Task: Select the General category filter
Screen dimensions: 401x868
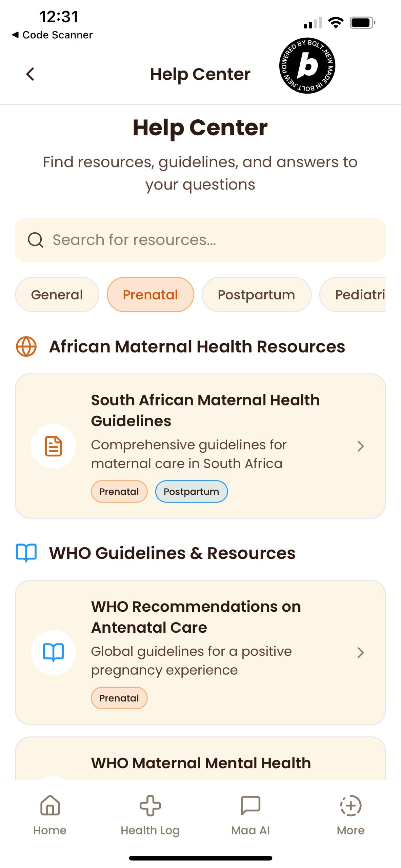Action: pos(57,295)
